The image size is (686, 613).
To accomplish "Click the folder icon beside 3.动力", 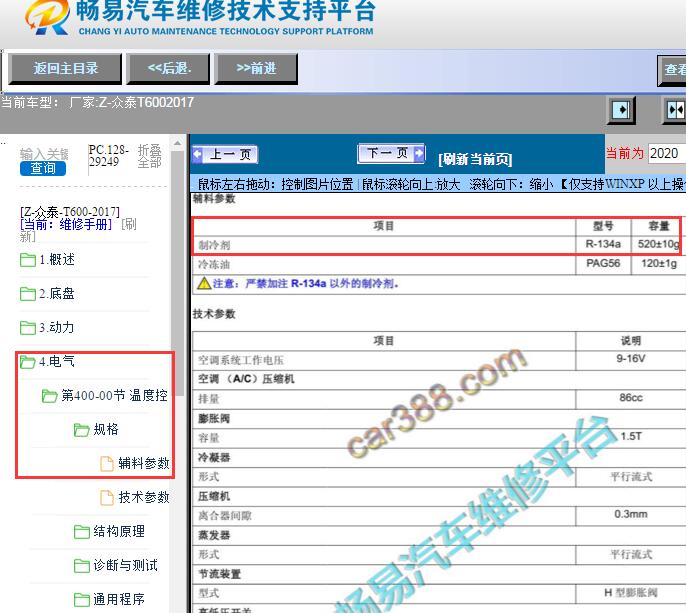I will 28,328.
